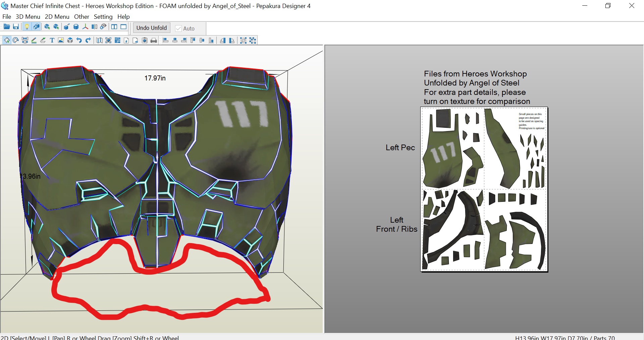
Task: Switch to split two-pane window layout
Action: [114, 27]
